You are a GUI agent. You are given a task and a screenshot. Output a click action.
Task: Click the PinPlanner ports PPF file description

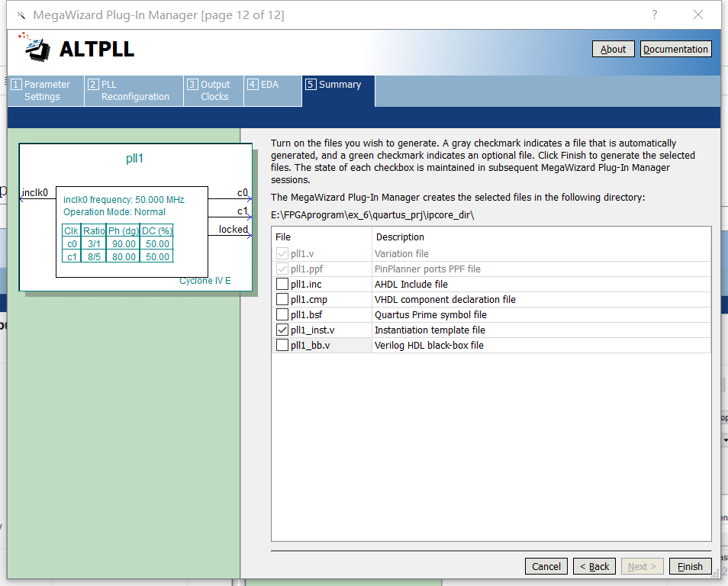point(427,269)
